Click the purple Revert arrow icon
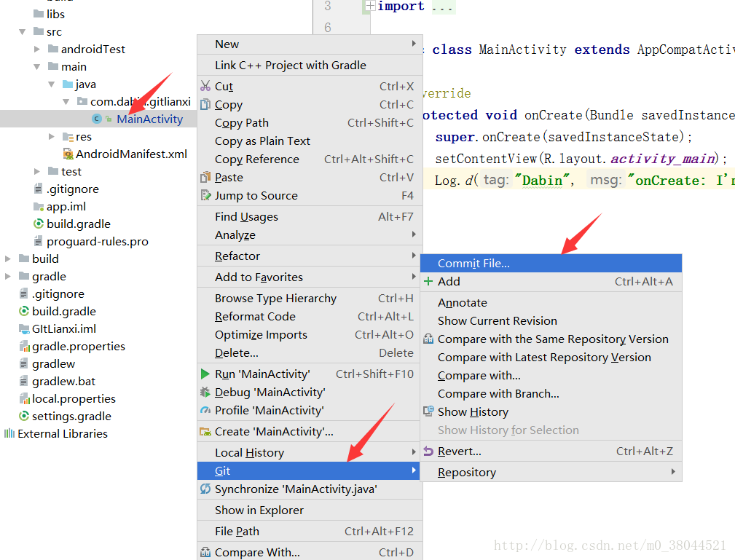This screenshot has width=735, height=560. (x=428, y=451)
